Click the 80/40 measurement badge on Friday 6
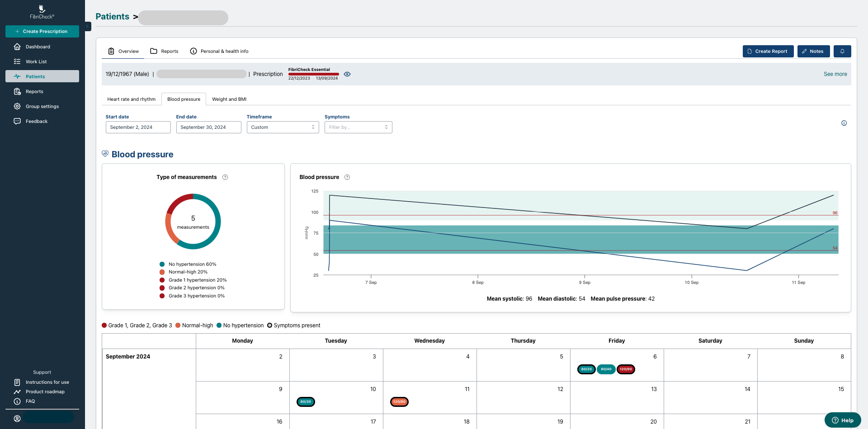The image size is (868, 429). (x=606, y=369)
